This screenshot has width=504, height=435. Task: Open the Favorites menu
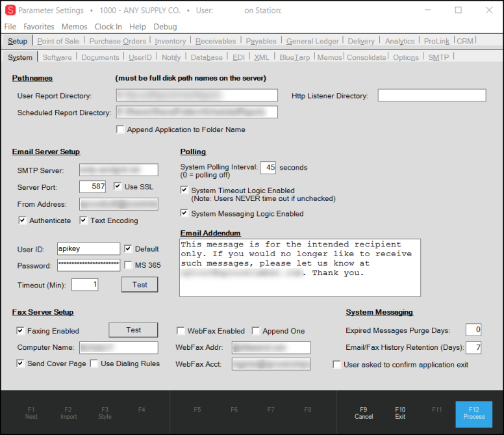tap(39, 27)
